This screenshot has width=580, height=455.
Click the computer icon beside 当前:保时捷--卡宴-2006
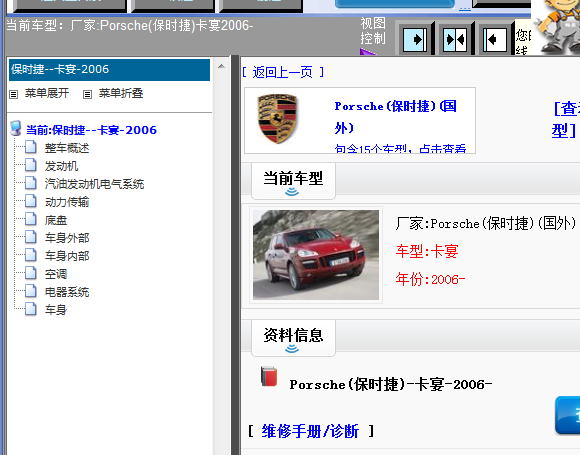tap(16, 128)
